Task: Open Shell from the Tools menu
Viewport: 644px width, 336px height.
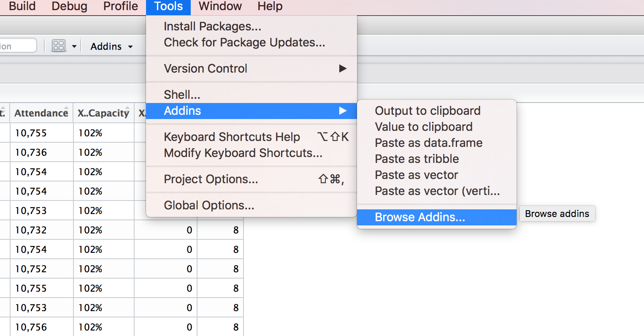Action: [x=182, y=95]
